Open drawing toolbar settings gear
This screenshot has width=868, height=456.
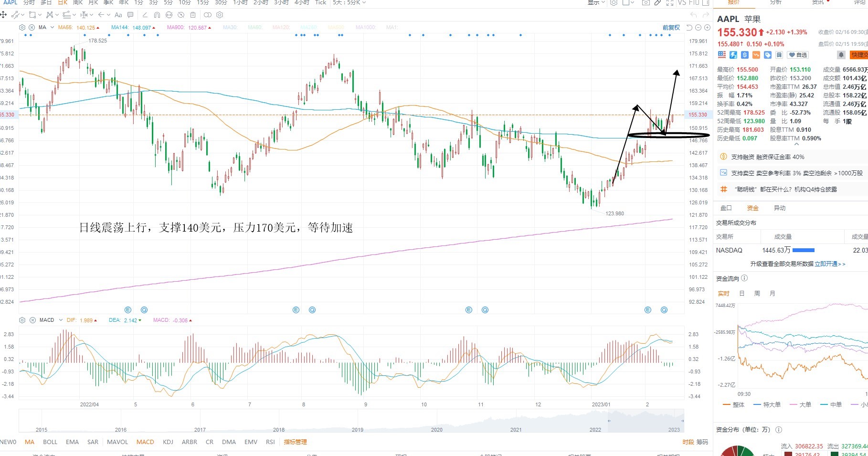coord(220,15)
